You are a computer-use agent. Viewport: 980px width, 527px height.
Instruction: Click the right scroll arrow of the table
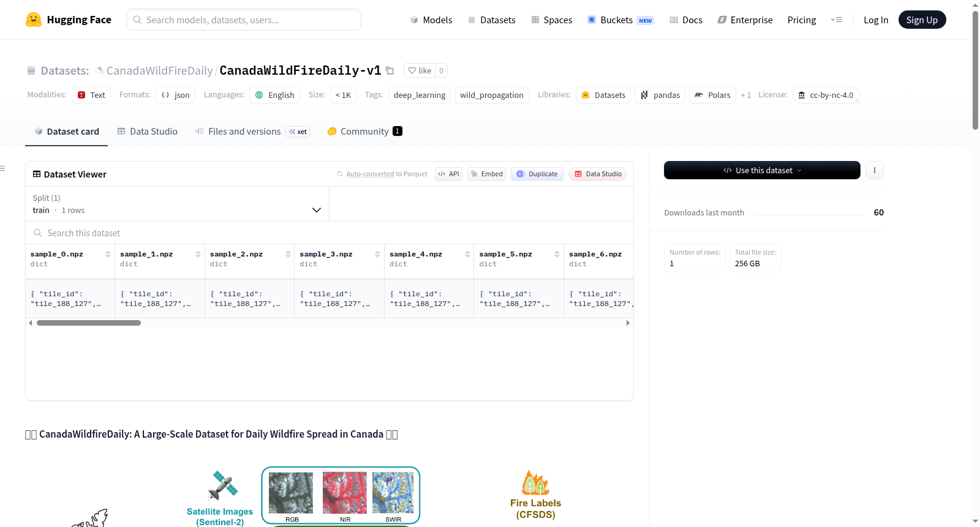click(628, 323)
